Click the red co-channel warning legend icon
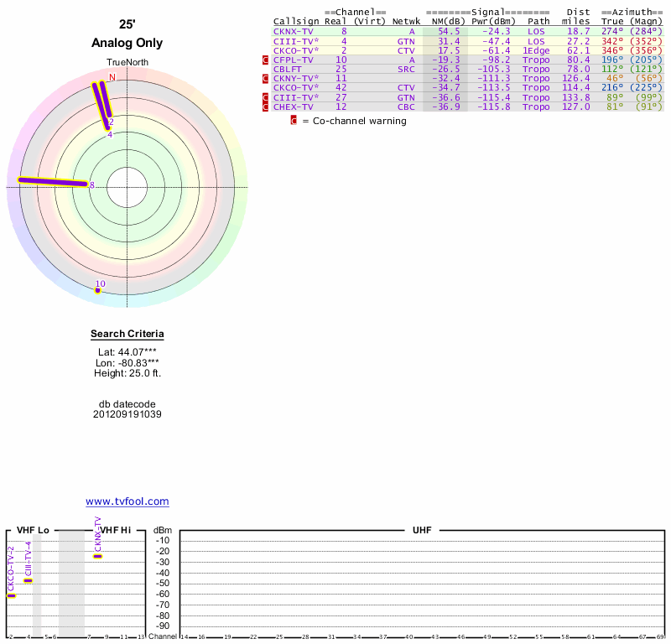671x644 pixels. [294, 121]
